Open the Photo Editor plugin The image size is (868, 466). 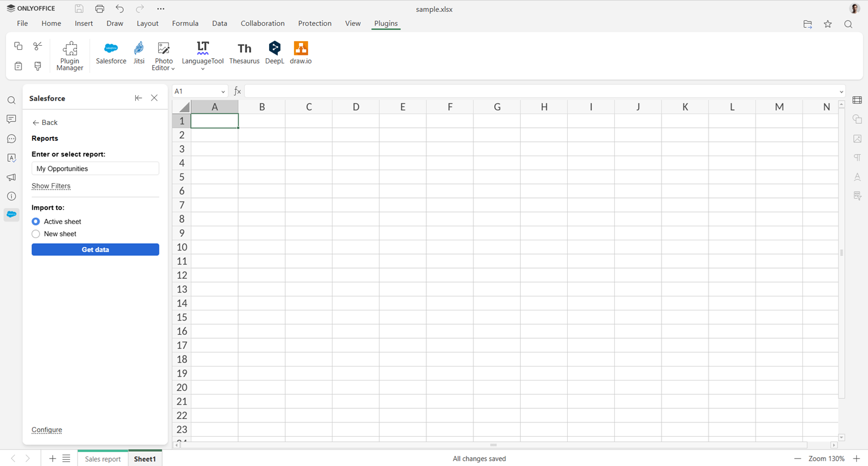tap(163, 56)
